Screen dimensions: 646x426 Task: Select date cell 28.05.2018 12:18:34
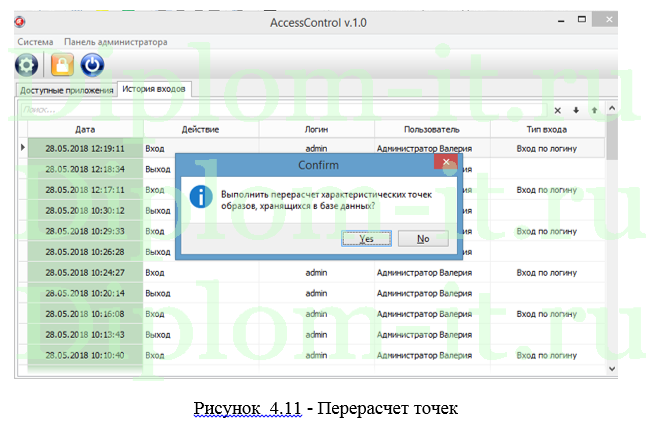(85, 169)
